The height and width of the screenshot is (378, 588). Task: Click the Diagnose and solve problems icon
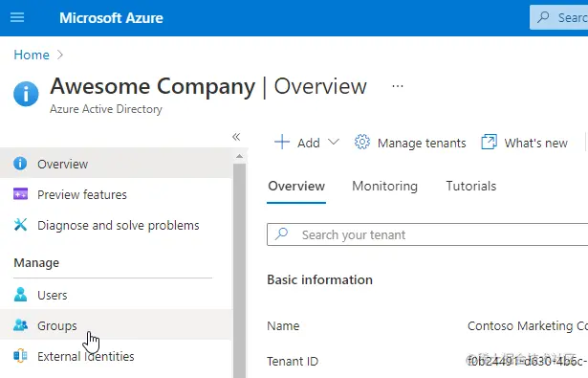(x=20, y=225)
